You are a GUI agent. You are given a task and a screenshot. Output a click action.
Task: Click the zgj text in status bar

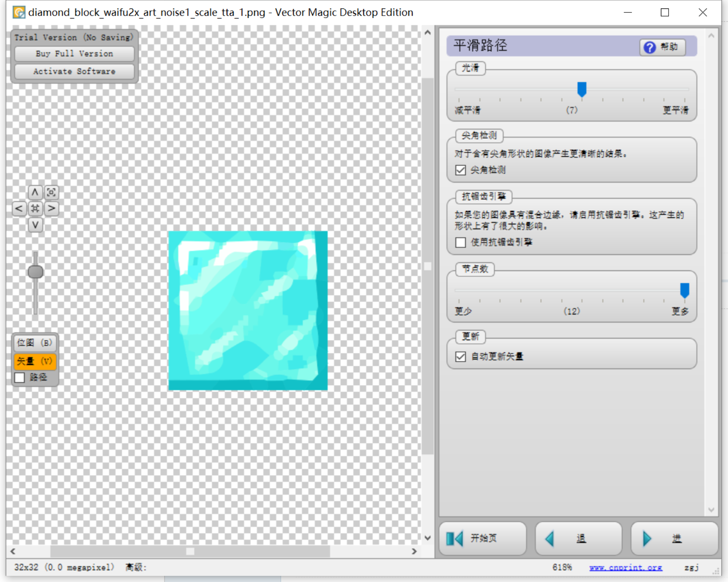click(x=691, y=568)
